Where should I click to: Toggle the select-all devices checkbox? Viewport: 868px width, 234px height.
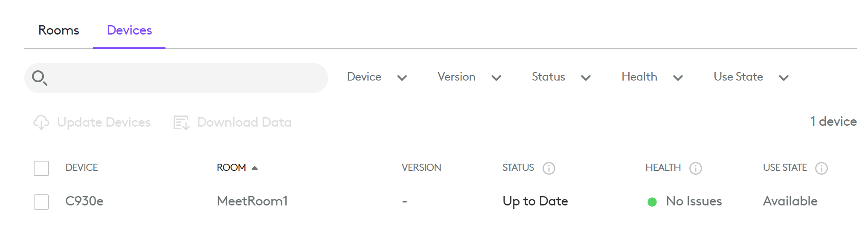click(41, 168)
